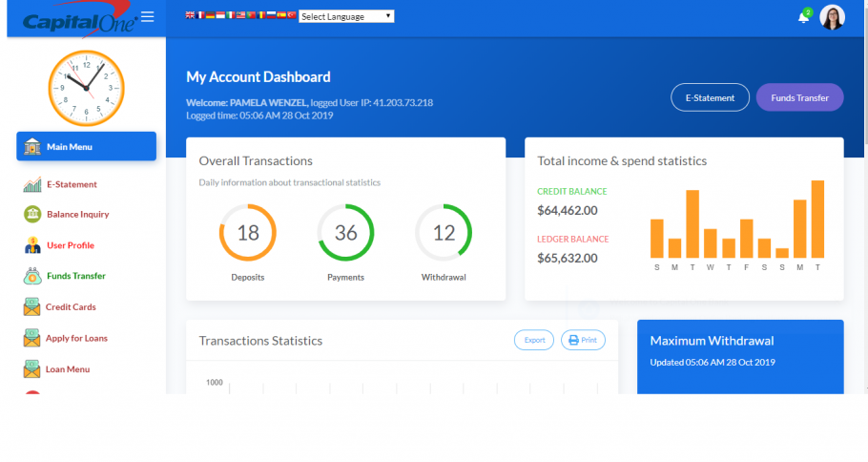Click the Capital One logo
This screenshot has height=462, width=868.
point(79,20)
